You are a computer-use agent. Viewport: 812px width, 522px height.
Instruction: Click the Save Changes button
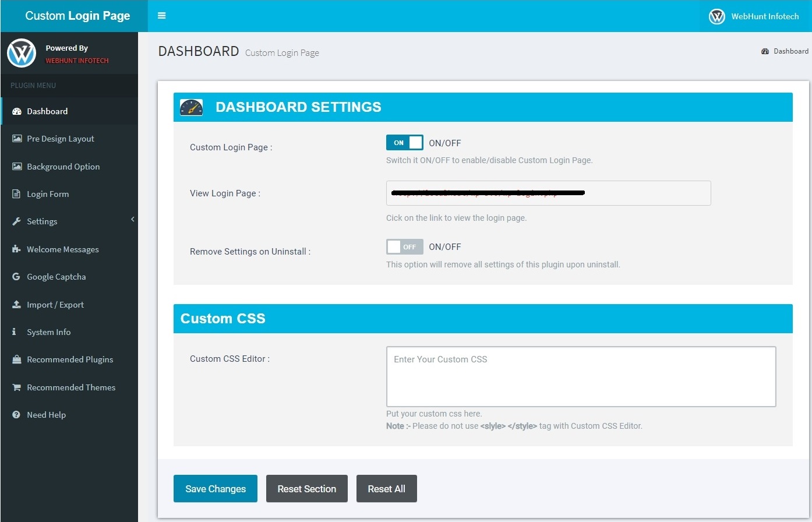pos(215,489)
